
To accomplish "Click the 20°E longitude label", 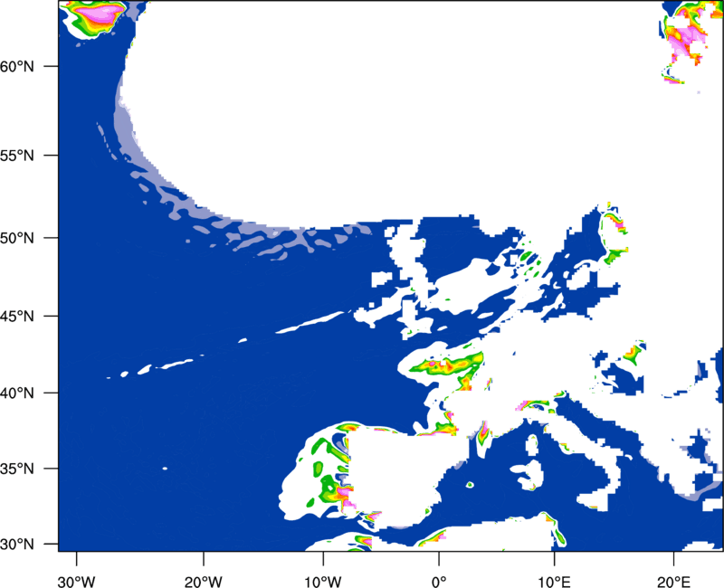I will click(x=673, y=582).
